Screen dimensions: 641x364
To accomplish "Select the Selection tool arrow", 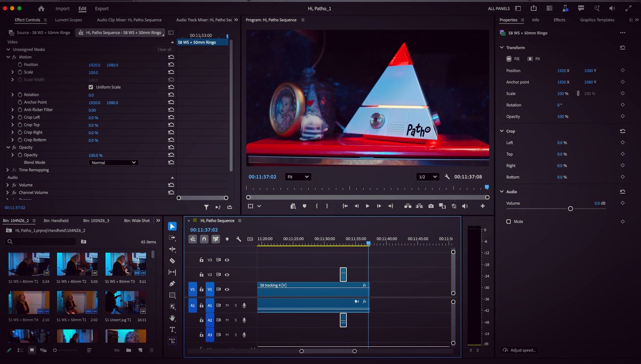I will coord(172,226).
